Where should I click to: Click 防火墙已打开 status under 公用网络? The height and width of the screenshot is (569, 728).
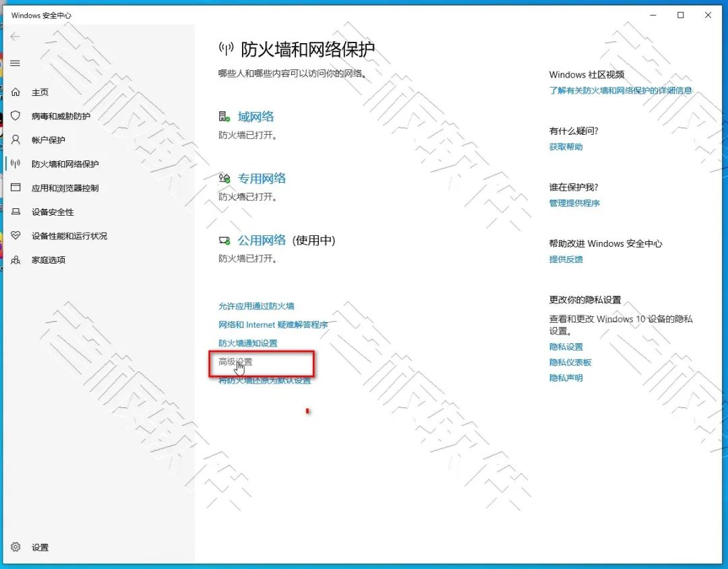pyautogui.click(x=248, y=258)
